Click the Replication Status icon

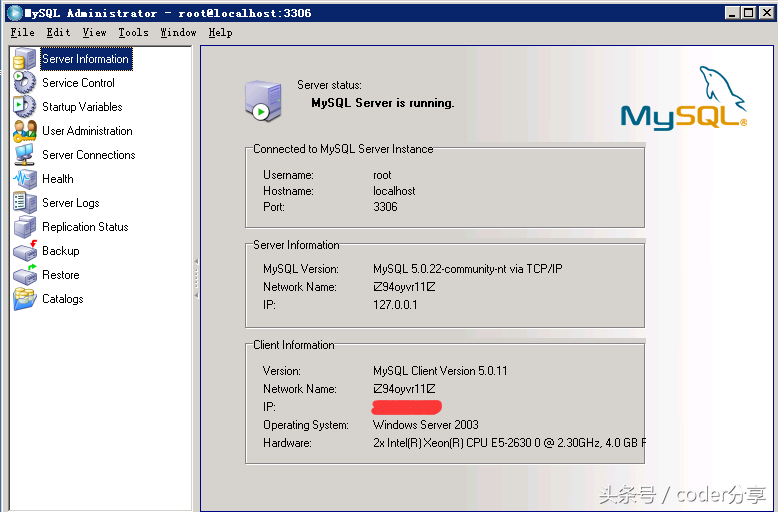(x=25, y=227)
